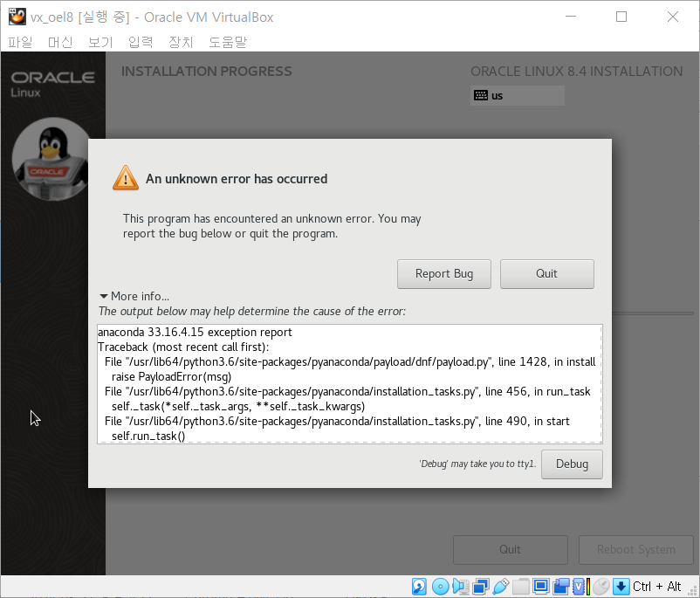Click the CPU virtualization status icon

point(579,587)
